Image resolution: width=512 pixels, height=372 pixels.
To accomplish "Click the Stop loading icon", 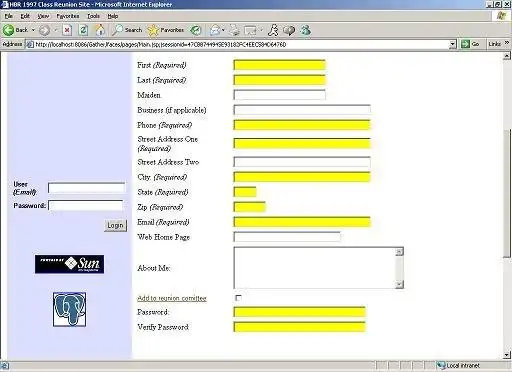I will point(67,30).
